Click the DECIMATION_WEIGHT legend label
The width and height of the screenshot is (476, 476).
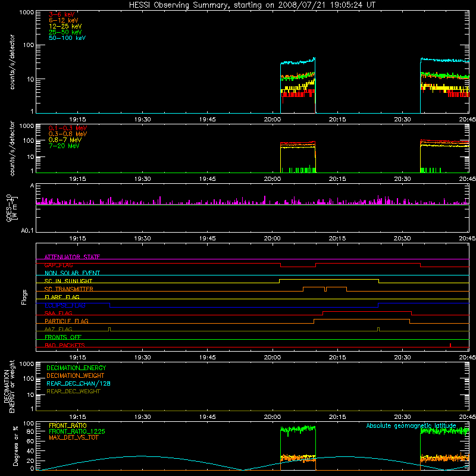[x=76, y=375]
